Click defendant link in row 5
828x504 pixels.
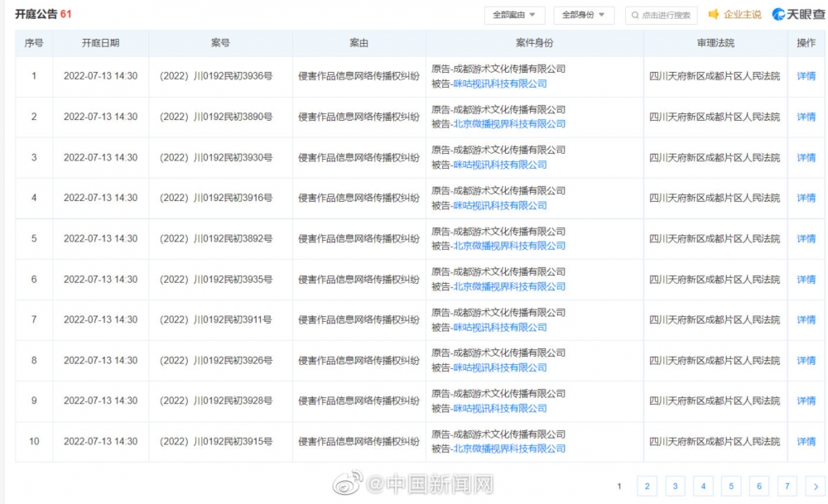(x=508, y=246)
